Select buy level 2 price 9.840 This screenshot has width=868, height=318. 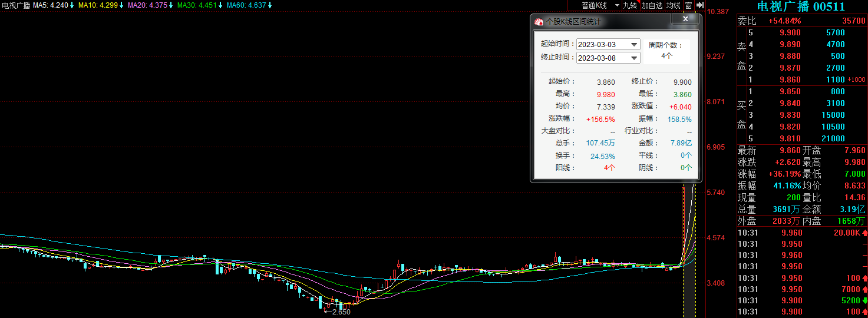point(790,103)
